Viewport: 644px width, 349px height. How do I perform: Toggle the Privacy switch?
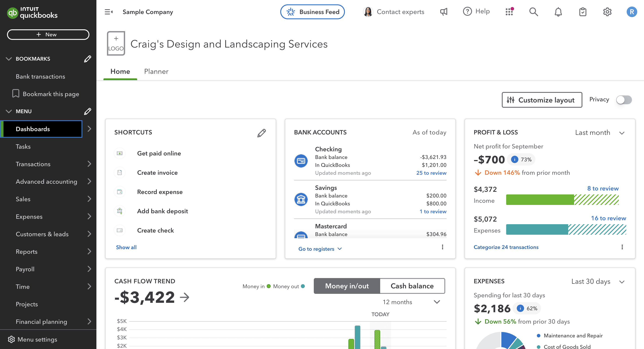624,100
